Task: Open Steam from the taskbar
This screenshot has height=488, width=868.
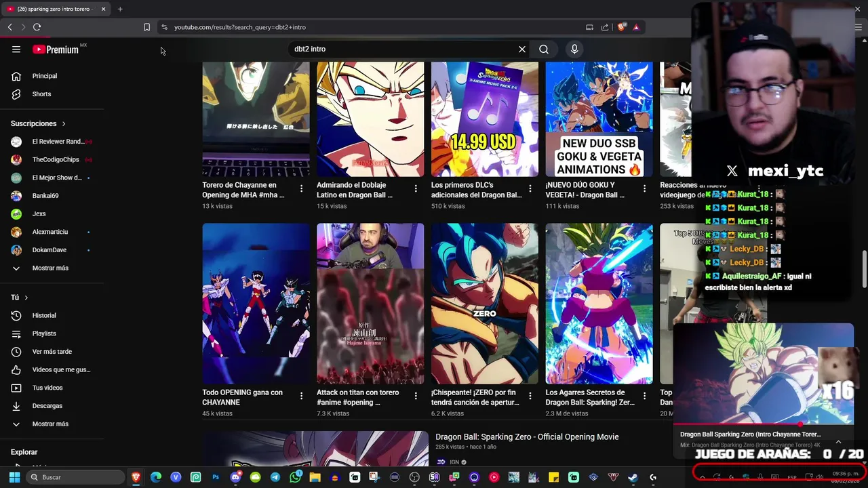Action: tap(633, 477)
